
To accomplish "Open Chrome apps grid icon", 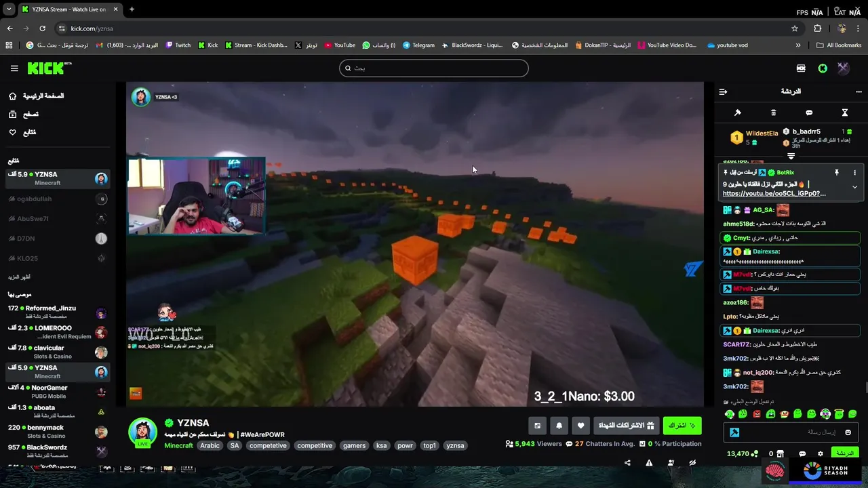I will click(x=9, y=45).
